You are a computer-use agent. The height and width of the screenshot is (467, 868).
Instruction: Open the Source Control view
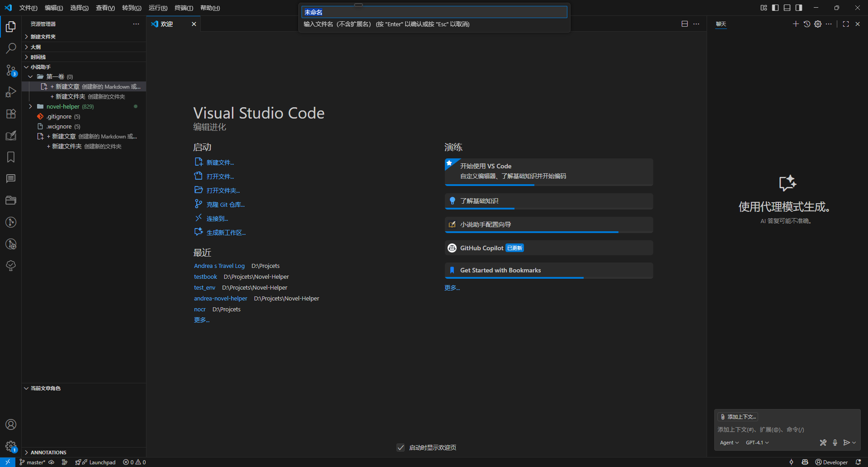[11, 70]
